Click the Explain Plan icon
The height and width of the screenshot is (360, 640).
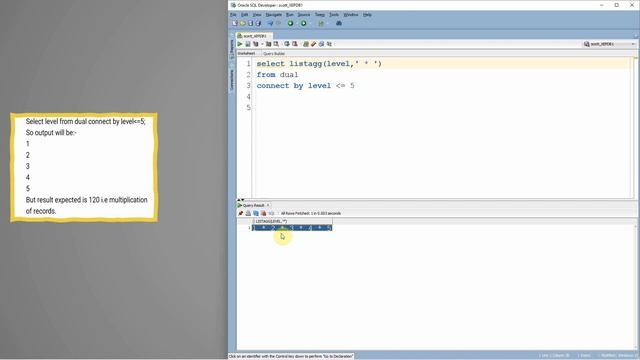(256, 44)
